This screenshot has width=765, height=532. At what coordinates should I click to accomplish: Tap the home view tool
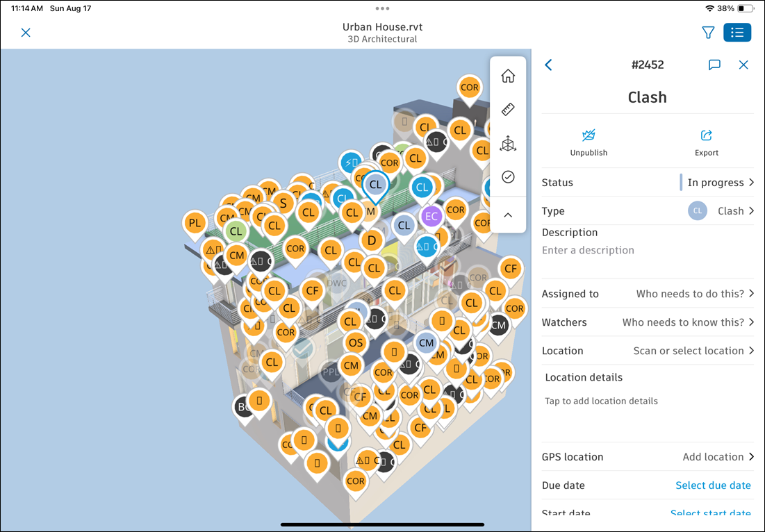point(508,76)
